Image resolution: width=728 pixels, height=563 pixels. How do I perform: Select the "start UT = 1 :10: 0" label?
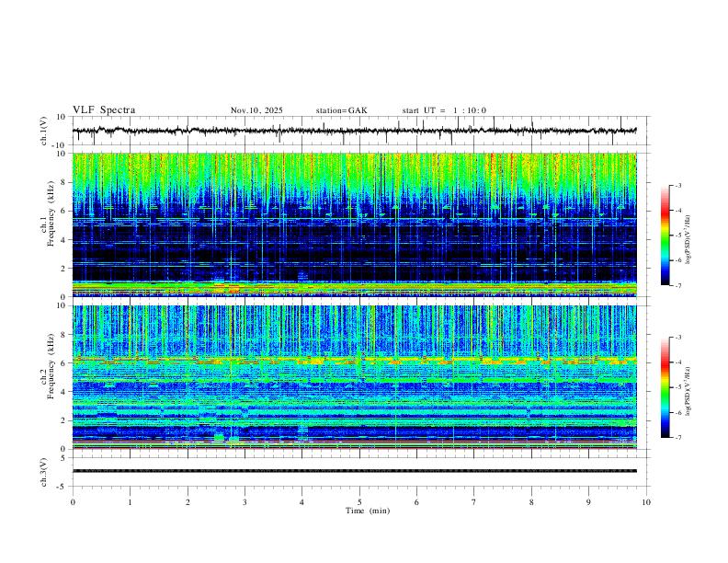(x=444, y=110)
